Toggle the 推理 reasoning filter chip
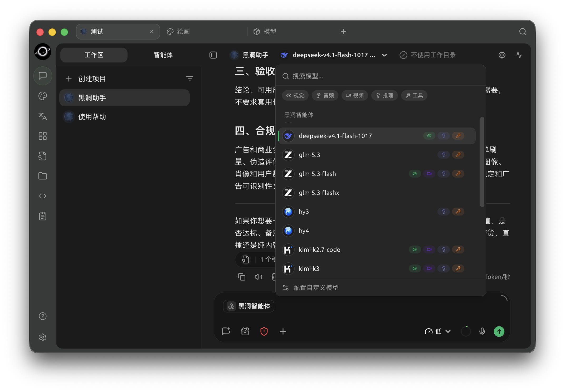Image resolution: width=565 pixels, height=392 pixels. (x=385, y=95)
